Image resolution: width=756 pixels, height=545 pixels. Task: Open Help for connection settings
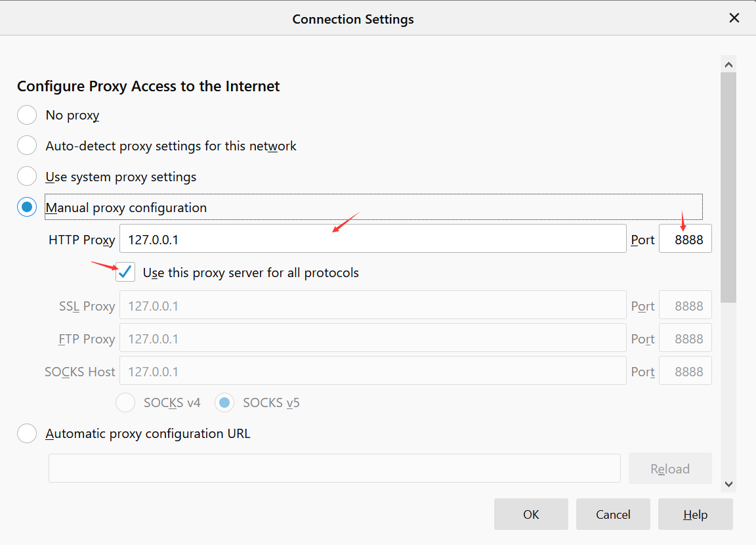point(695,514)
